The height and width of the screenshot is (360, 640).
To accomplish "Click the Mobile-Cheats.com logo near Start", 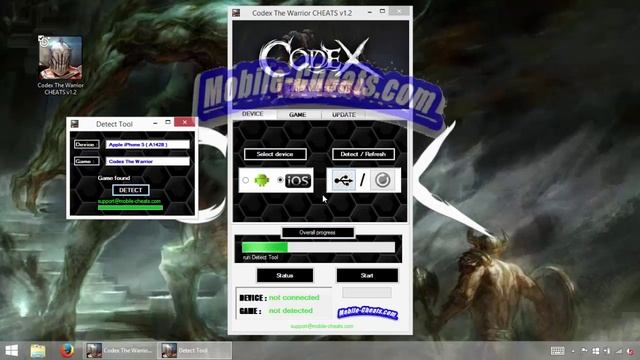I will pos(367,313).
